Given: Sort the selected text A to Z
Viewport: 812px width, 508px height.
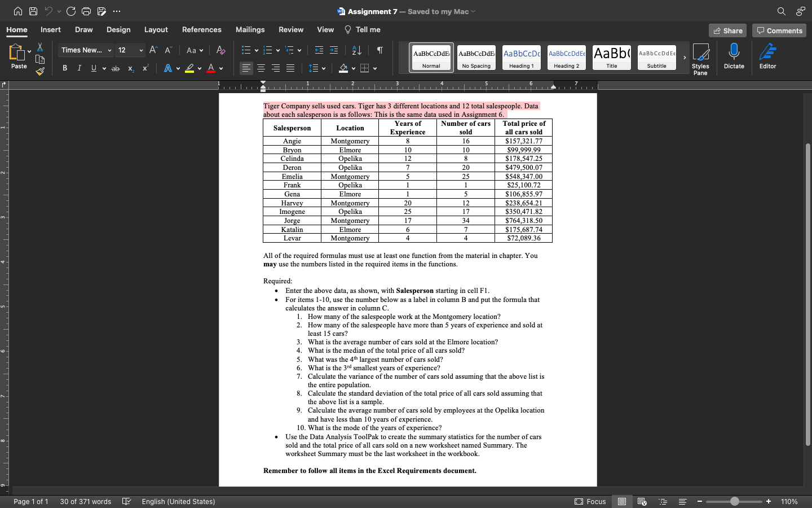Looking at the screenshot, I should pyautogui.click(x=357, y=50).
